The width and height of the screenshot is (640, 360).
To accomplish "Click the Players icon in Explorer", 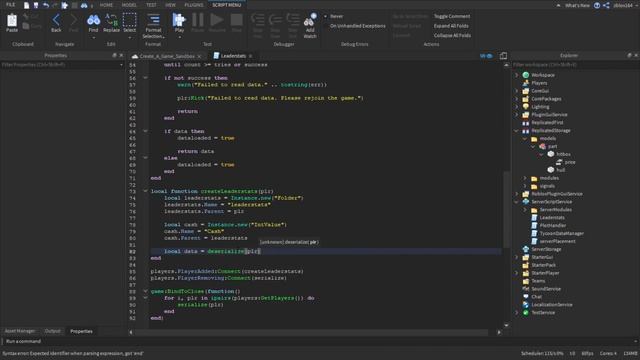I will pyautogui.click(x=526, y=83).
